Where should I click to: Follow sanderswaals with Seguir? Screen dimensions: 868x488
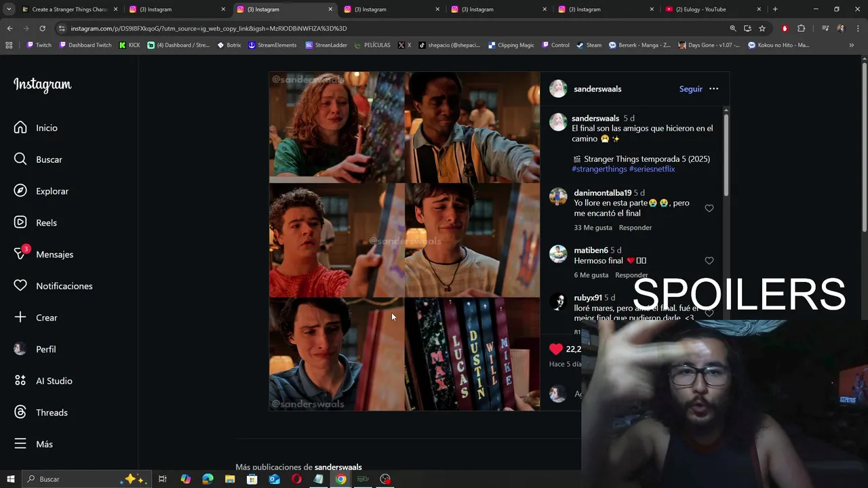(x=690, y=89)
